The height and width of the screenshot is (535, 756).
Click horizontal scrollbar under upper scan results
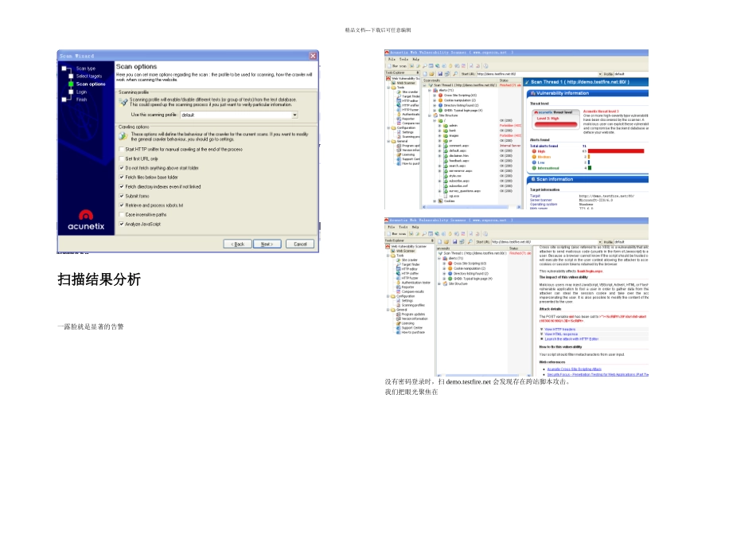tap(473, 207)
